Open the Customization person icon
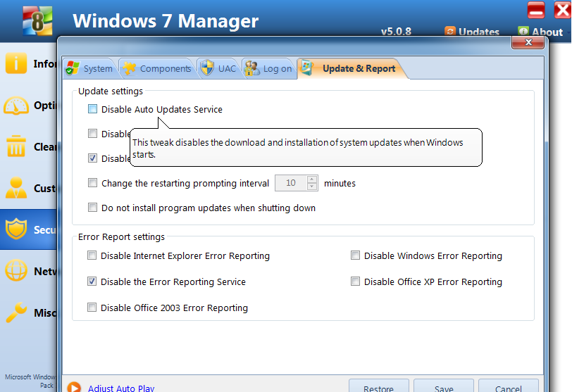Image resolution: width=572 pixels, height=392 pixels. point(15,188)
